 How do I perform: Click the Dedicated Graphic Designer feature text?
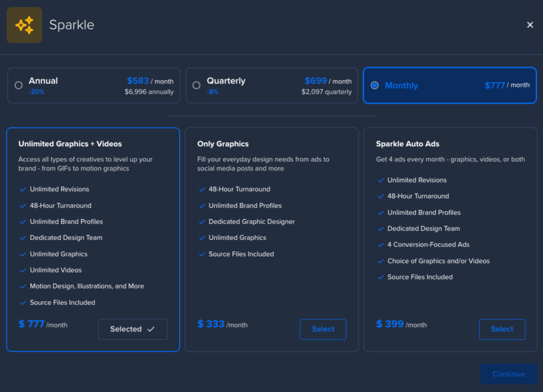pos(252,222)
